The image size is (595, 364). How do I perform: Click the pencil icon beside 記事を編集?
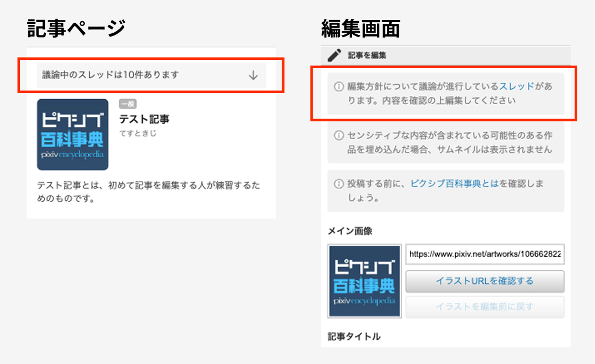tap(334, 55)
